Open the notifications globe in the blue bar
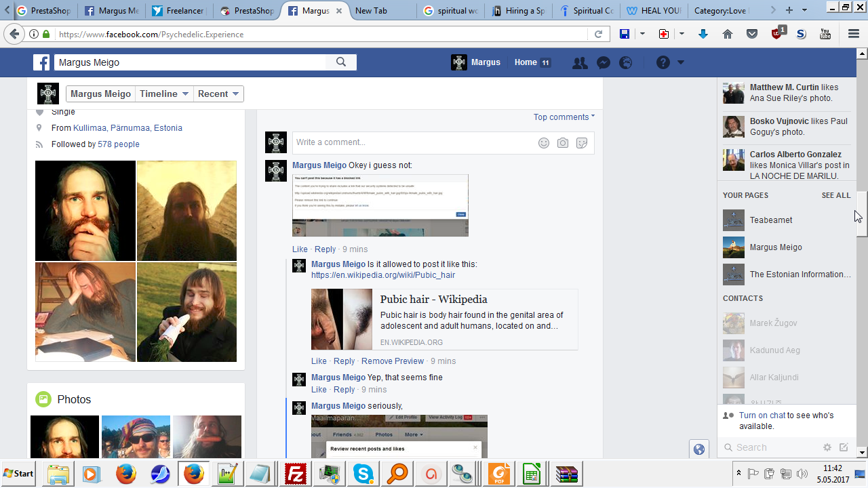The width and height of the screenshot is (868, 488). click(x=626, y=62)
